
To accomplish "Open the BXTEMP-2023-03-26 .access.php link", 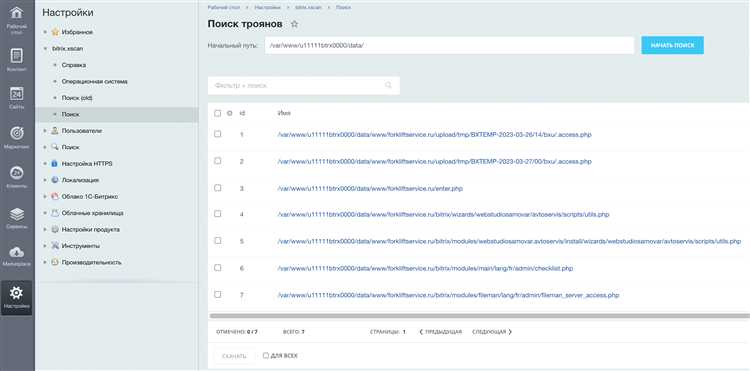I will (x=434, y=134).
